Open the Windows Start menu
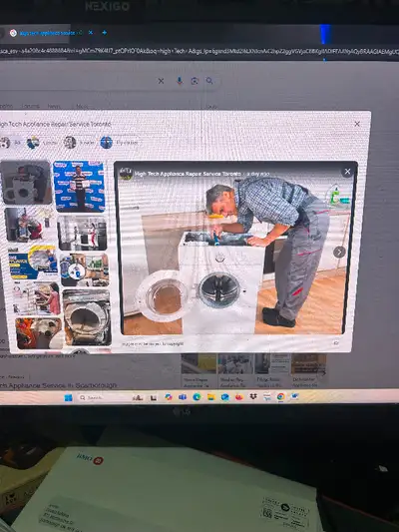 [68, 397]
